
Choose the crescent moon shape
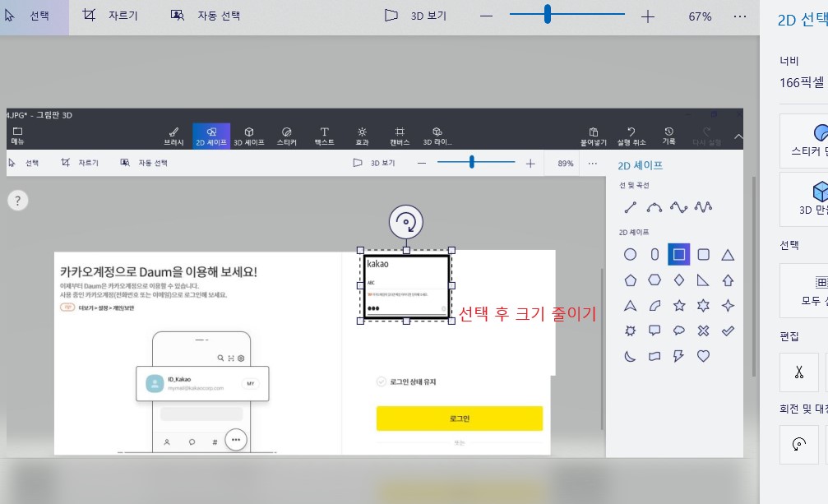pos(630,356)
